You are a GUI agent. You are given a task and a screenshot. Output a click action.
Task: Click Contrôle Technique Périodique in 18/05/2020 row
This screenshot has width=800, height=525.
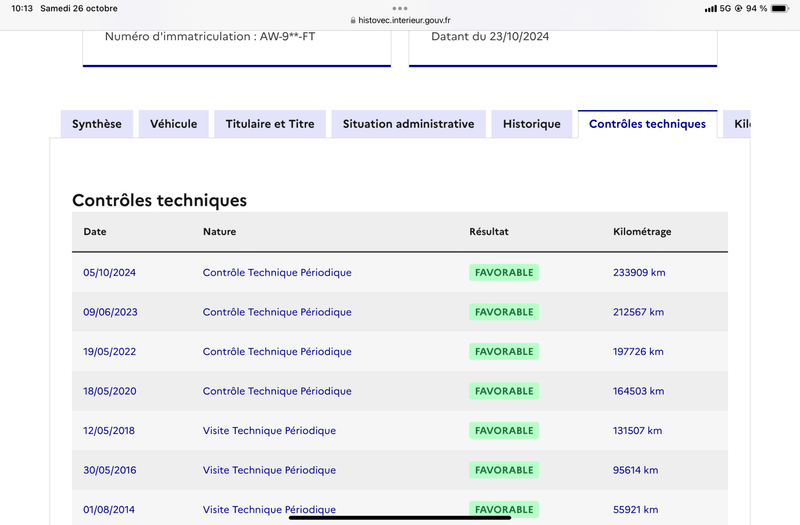pyautogui.click(x=277, y=391)
